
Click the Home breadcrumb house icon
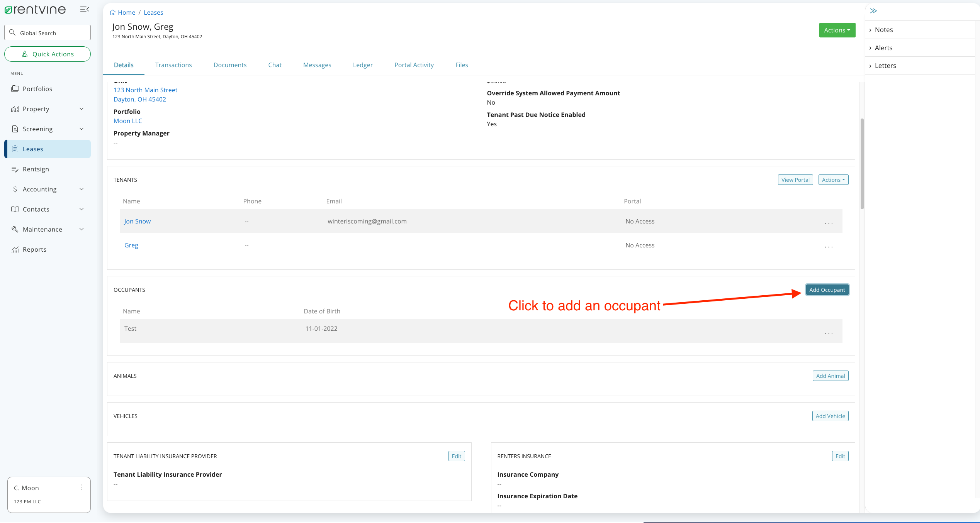click(x=113, y=12)
